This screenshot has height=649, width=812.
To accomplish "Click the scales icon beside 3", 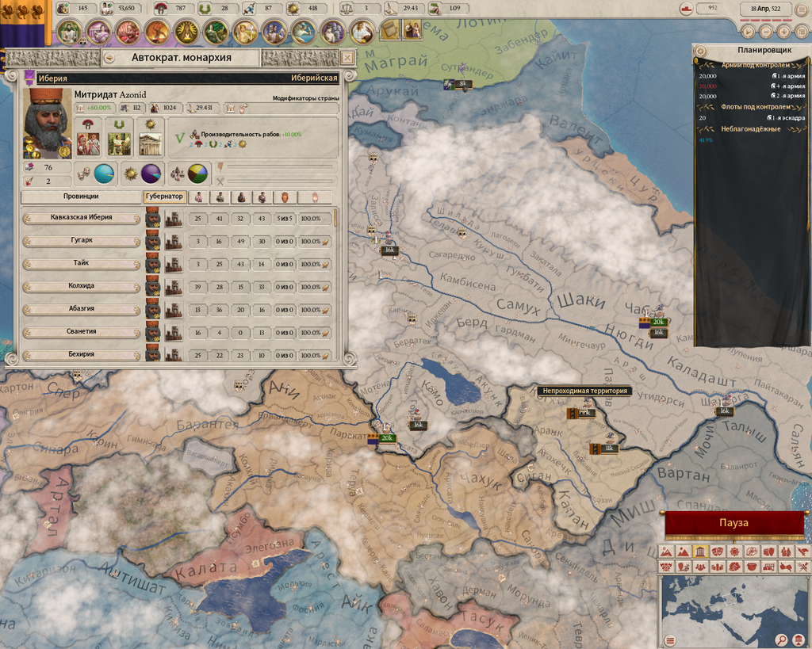I will (x=347, y=8).
